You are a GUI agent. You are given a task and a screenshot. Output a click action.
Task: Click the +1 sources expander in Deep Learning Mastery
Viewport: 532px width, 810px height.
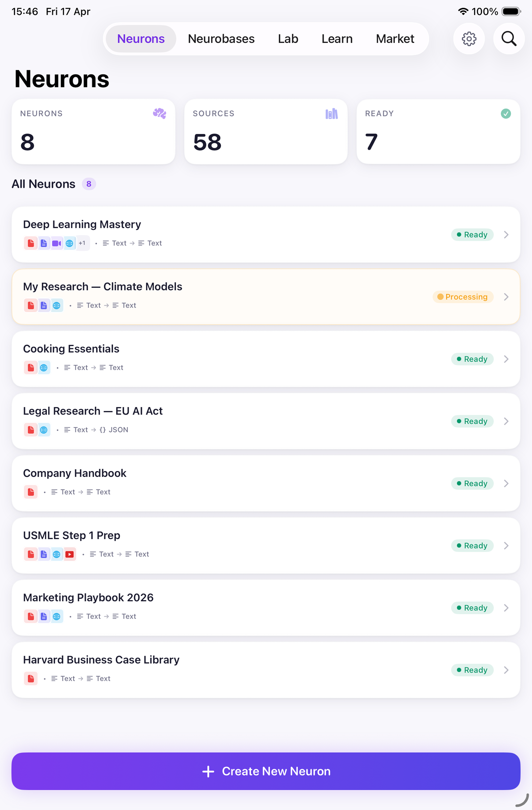pos(82,243)
